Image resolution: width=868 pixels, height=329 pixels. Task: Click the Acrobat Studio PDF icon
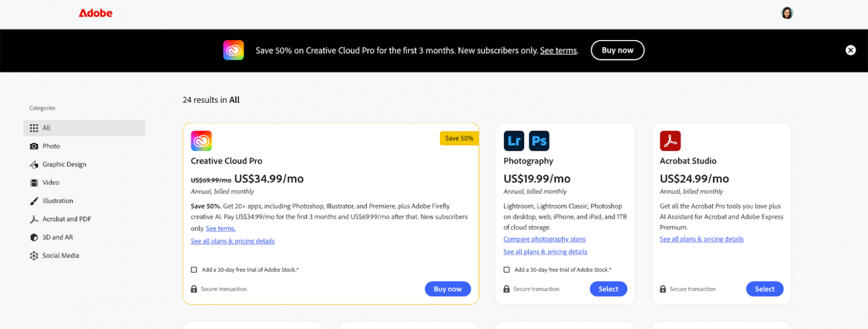(x=670, y=141)
